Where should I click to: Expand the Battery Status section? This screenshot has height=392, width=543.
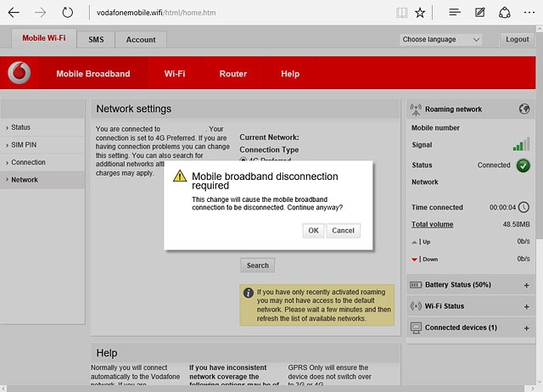[526, 285]
